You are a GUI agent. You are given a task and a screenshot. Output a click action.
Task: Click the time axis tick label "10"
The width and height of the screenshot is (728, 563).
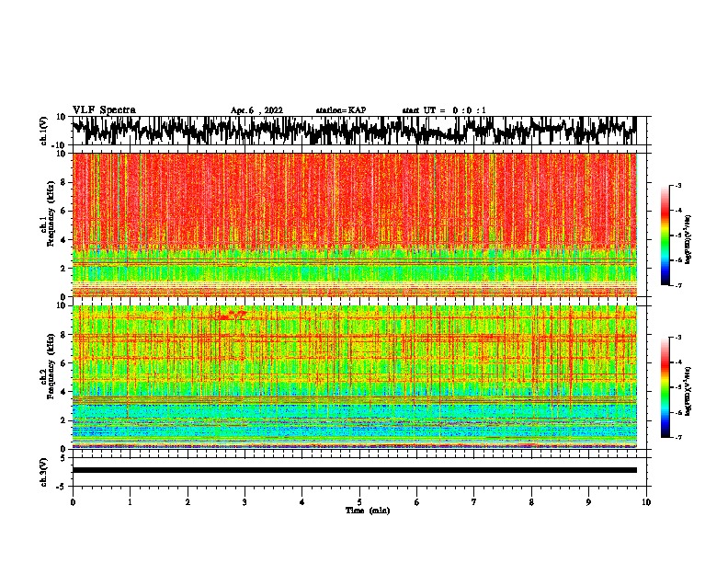[646, 502]
